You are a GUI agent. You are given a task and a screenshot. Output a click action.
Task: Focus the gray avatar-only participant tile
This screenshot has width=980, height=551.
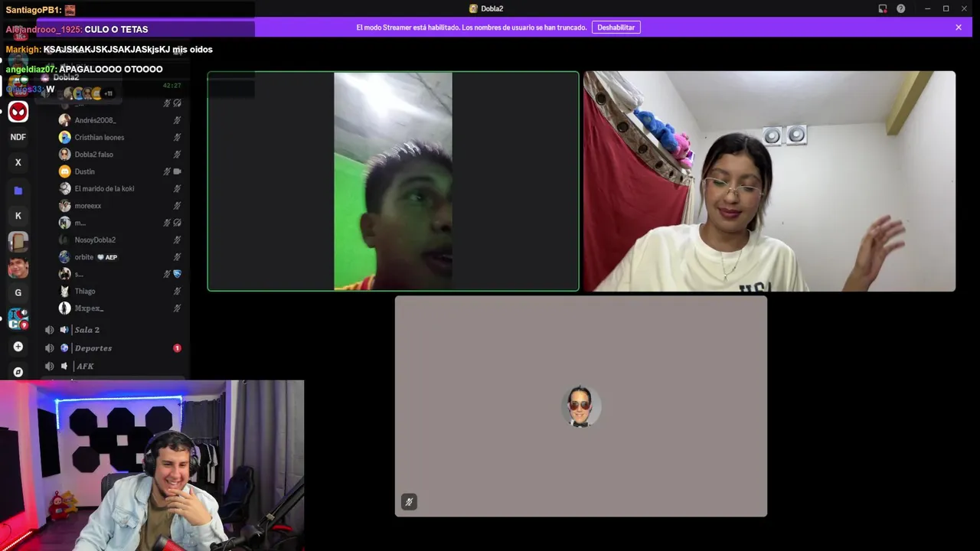[x=581, y=406]
